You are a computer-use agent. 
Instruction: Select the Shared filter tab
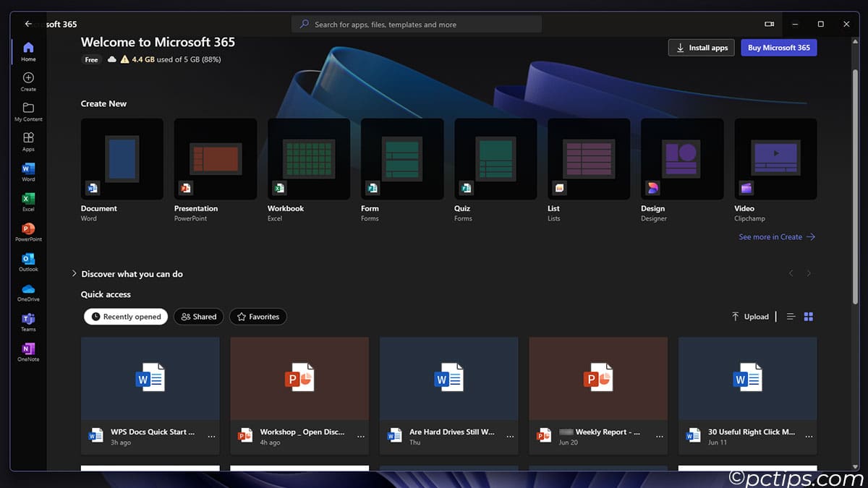tap(199, 317)
